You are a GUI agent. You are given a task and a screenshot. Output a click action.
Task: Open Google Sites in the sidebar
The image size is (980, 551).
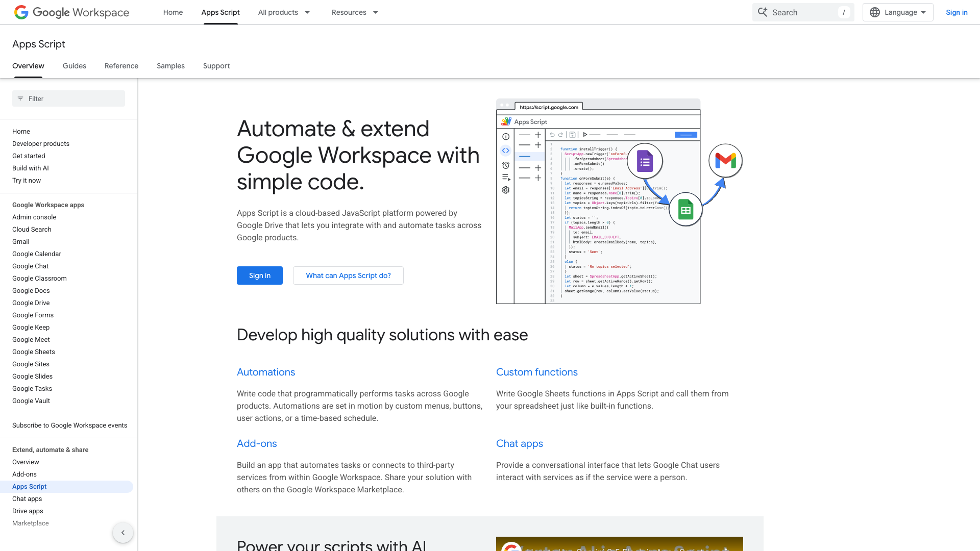(x=31, y=364)
